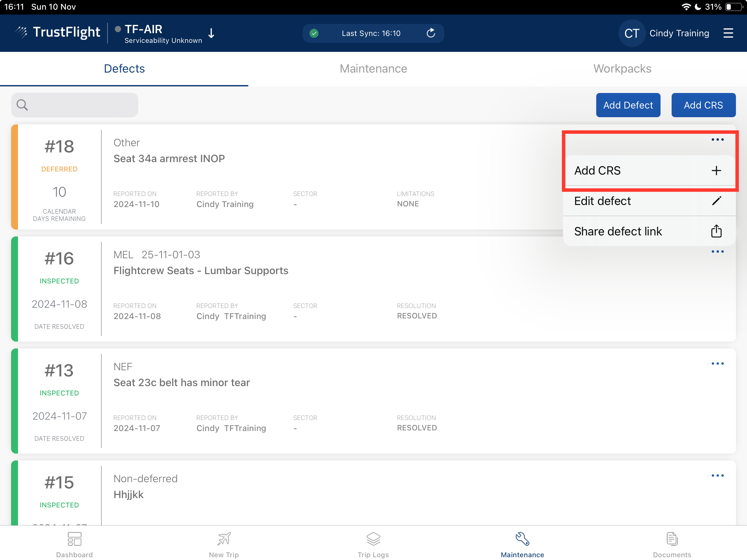Click the defects search field
Screen dimensions: 747x560
75,105
